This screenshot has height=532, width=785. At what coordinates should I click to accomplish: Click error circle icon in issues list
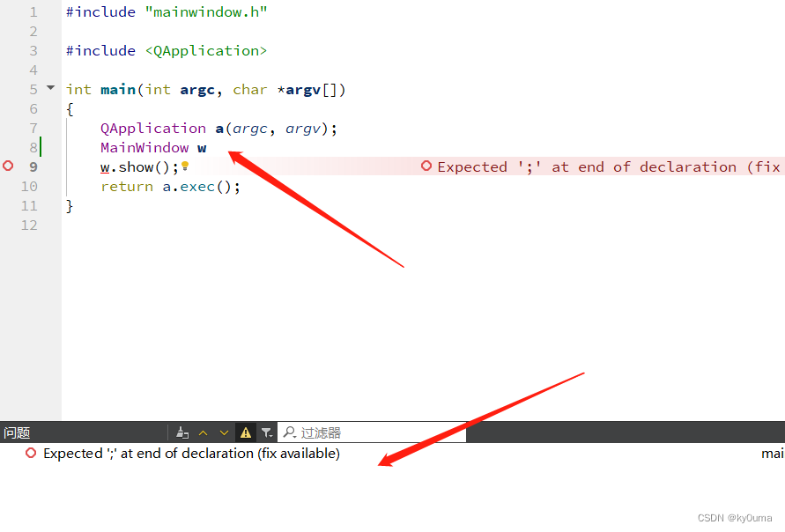pyautogui.click(x=31, y=453)
